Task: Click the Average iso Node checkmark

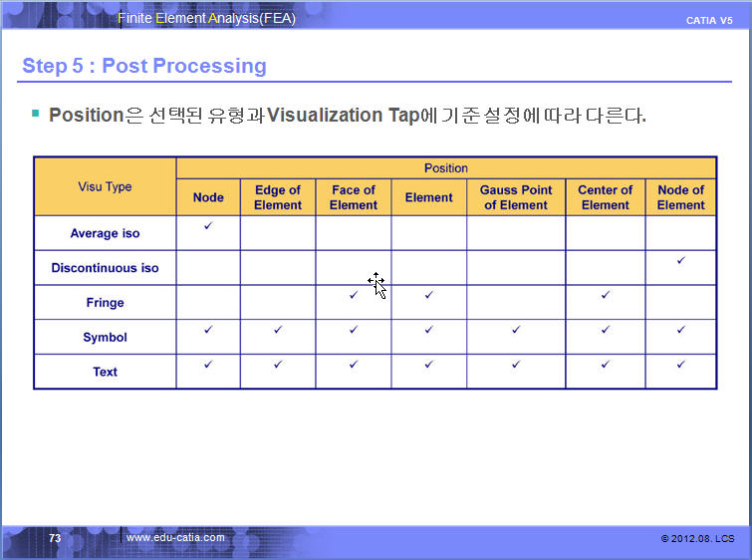Action: pos(208,227)
